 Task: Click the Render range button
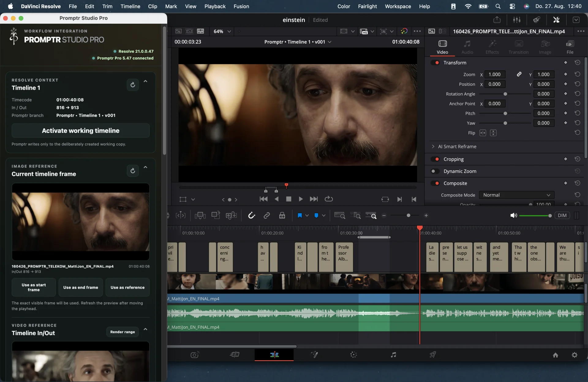(x=123, y=332)
